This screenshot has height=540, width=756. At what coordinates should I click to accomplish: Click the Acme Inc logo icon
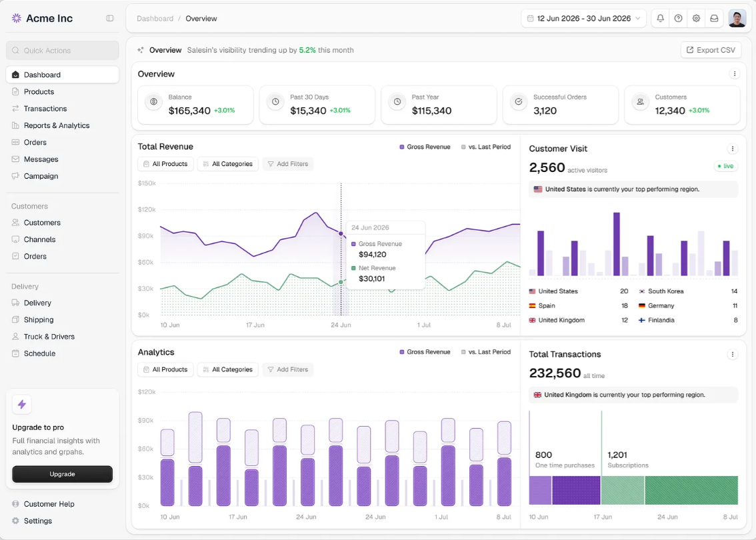17,18
